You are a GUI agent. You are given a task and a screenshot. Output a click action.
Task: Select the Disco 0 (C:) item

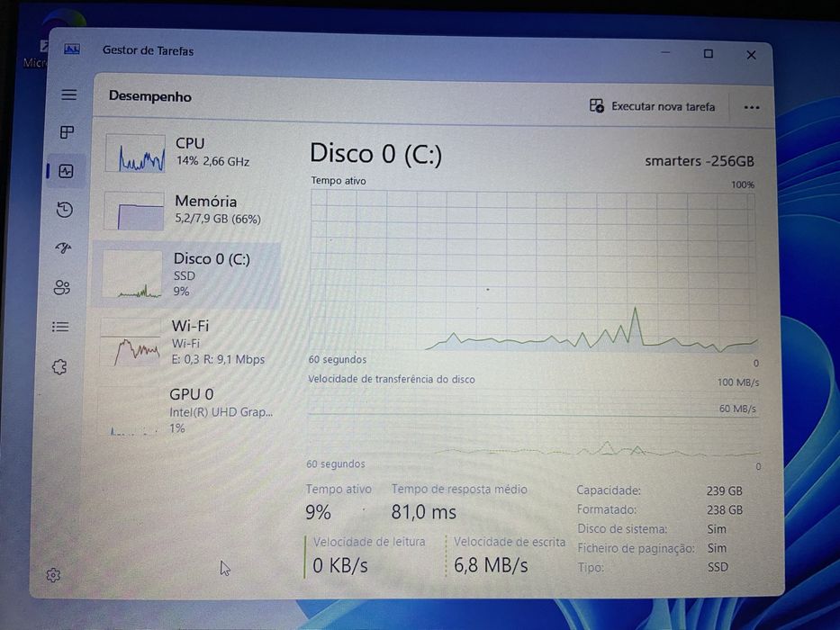point(187,274)
